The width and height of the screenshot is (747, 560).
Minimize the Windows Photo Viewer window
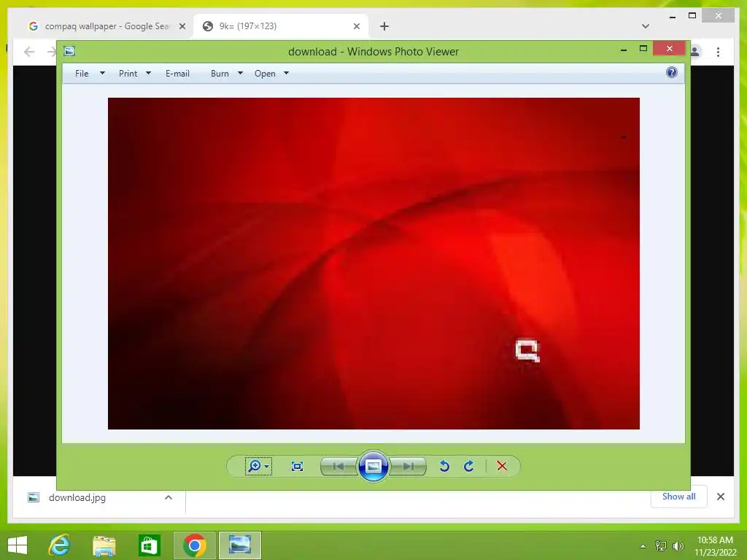[624, 49]
